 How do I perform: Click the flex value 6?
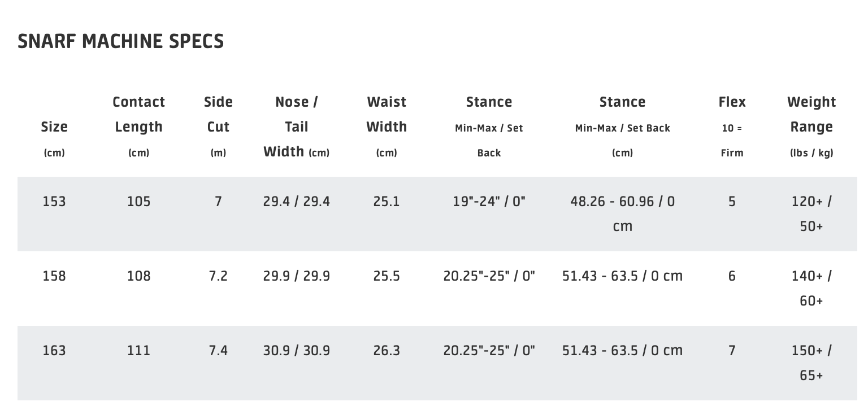732,276
